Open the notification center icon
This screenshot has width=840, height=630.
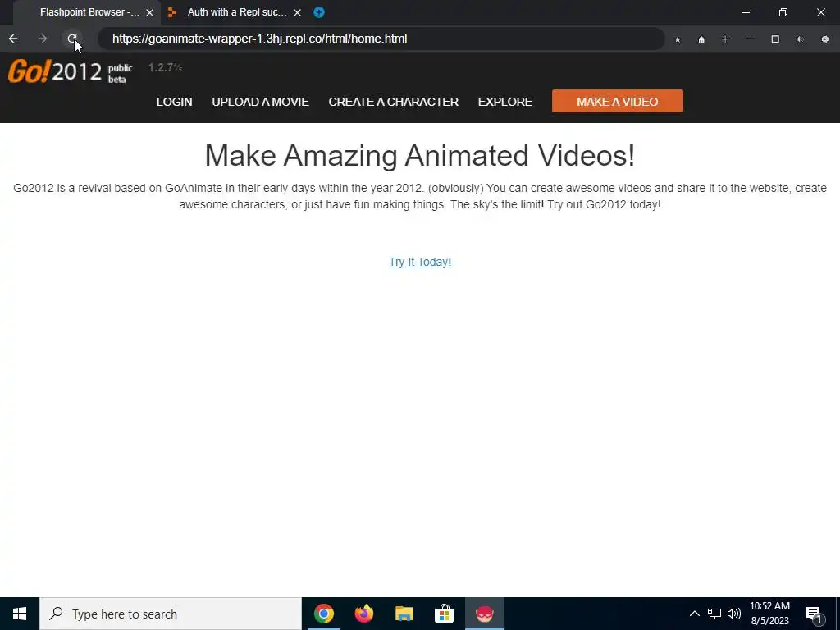point(814,615)
